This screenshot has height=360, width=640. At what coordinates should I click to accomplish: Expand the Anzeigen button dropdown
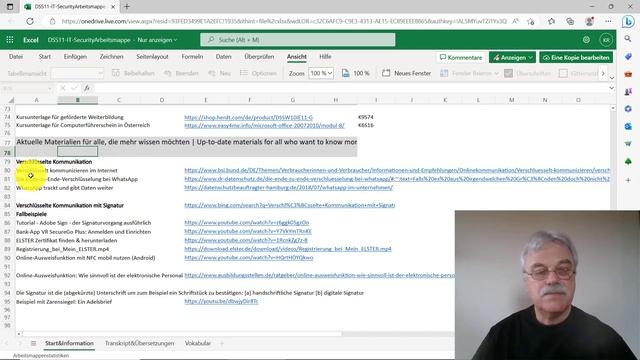530,58
